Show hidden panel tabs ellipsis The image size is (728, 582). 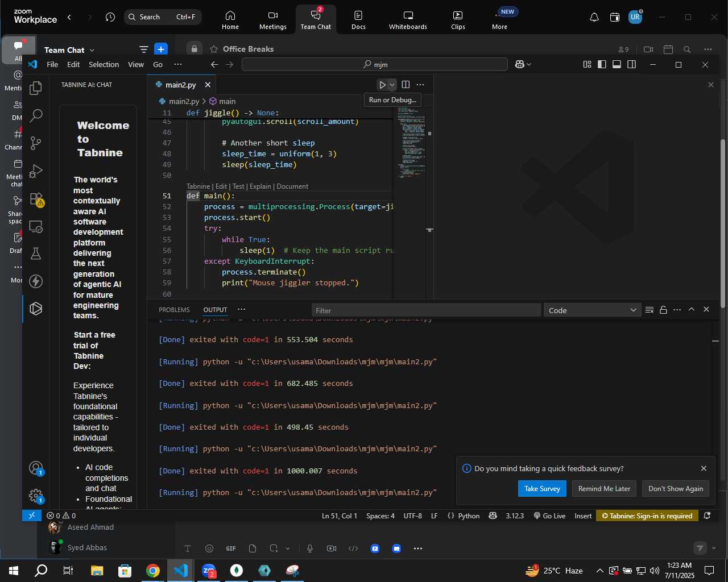point(241,310)
